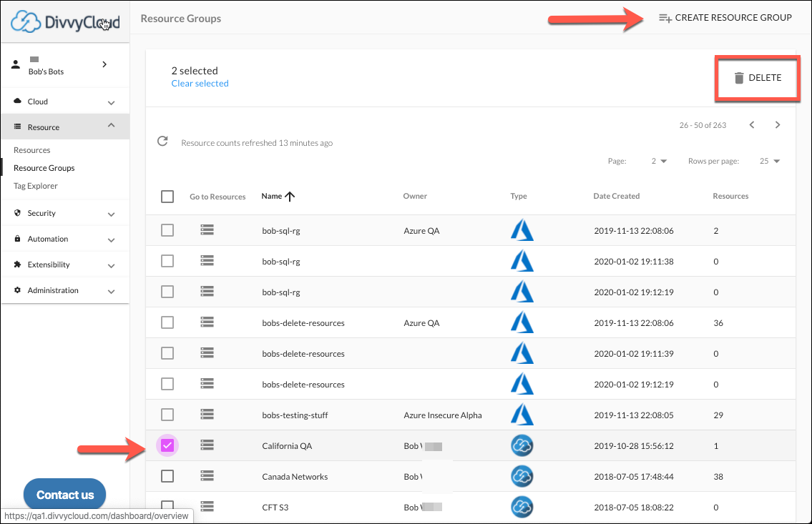Go to previous page arrow

click(x=752, y=124)
